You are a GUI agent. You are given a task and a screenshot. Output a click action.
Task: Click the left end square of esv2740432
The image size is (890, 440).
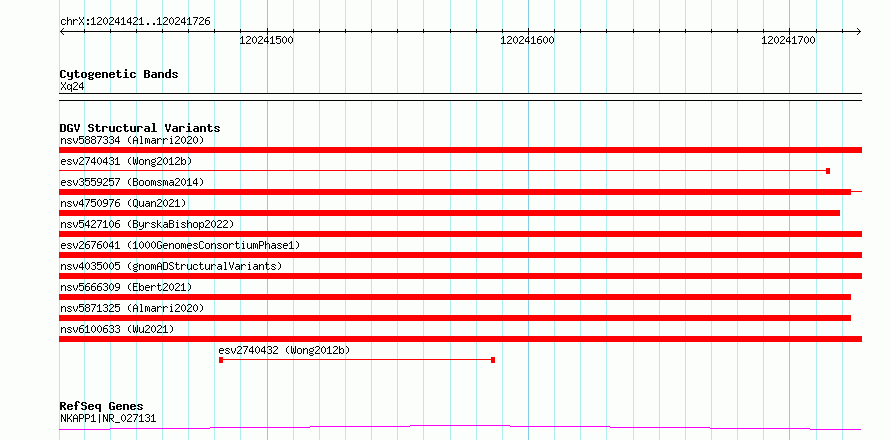221,360
